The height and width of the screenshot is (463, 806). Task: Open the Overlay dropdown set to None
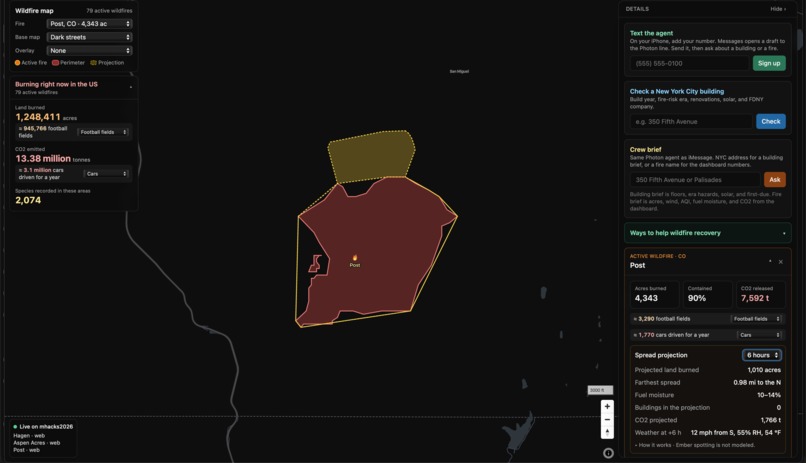(x=89, y=50)
